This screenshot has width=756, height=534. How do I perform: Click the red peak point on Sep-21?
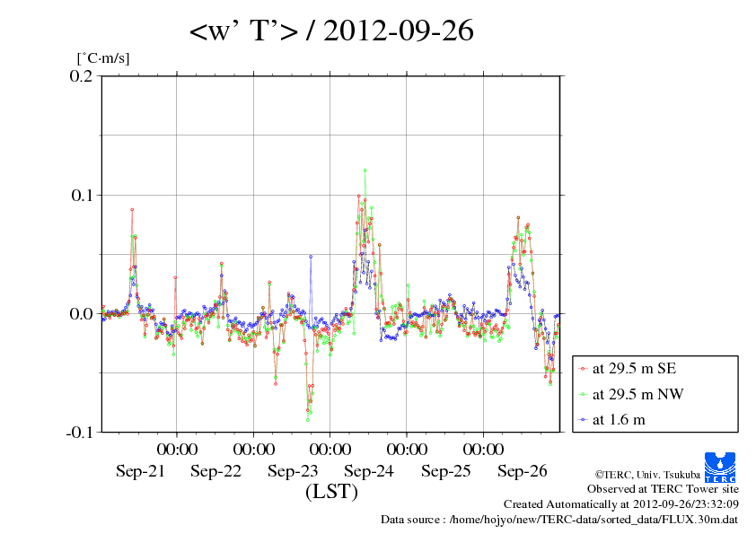pyautogui.click(x=132, y=210)
